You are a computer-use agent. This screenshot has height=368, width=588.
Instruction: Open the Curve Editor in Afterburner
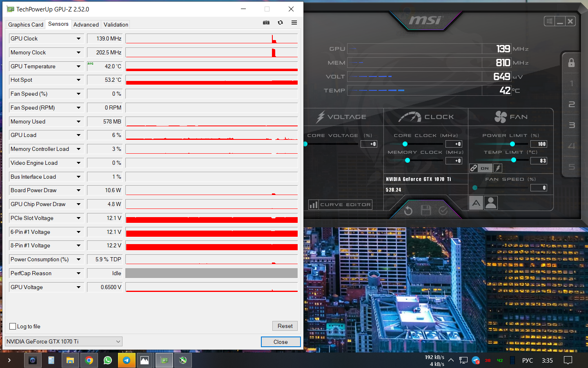pyautogui.click(x=341, y=204)
